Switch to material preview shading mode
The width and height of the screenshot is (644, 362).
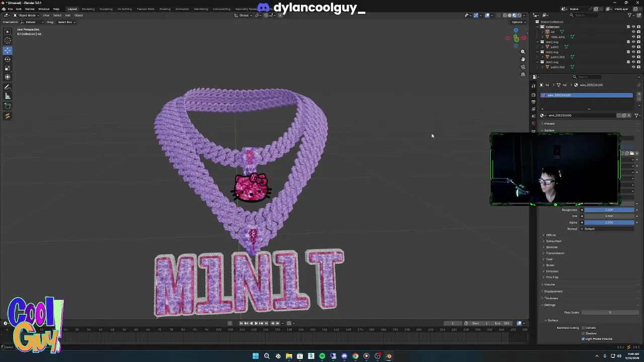[514, 15]
